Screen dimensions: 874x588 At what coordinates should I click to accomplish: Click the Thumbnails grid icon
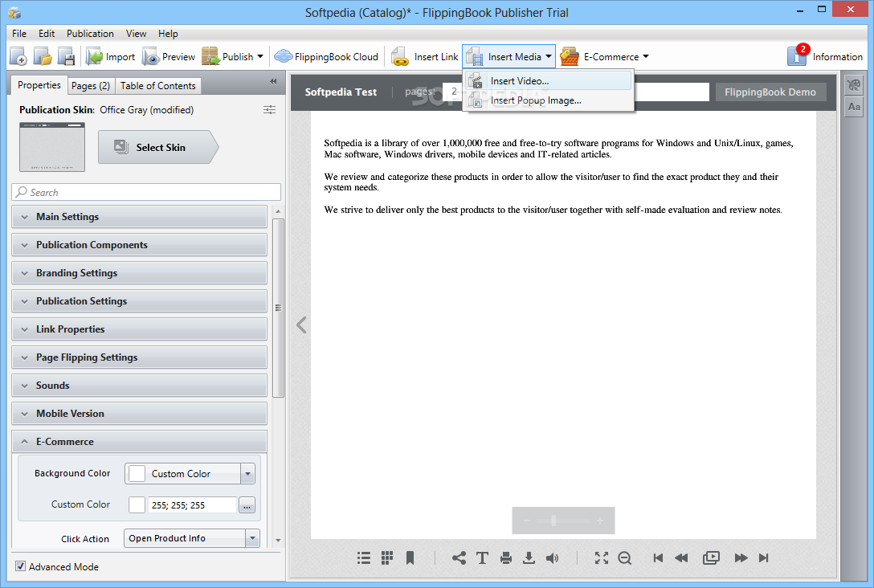387,558
